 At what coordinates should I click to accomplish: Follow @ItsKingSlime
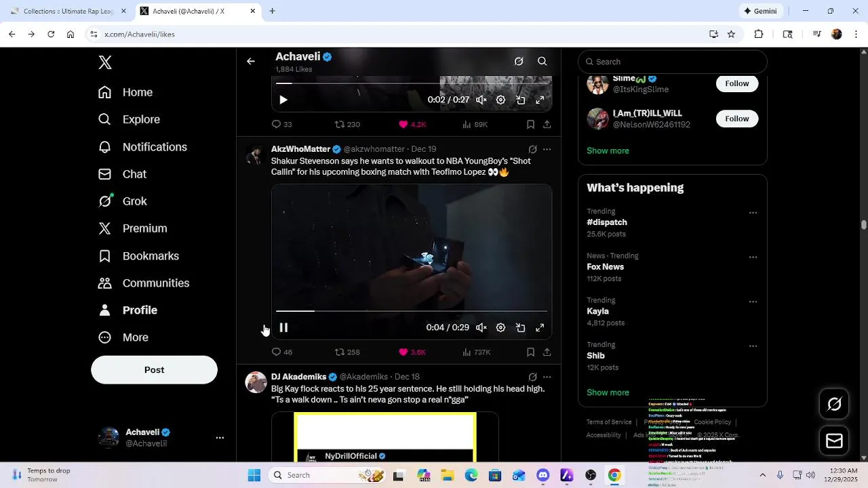[x=736, y=83]
